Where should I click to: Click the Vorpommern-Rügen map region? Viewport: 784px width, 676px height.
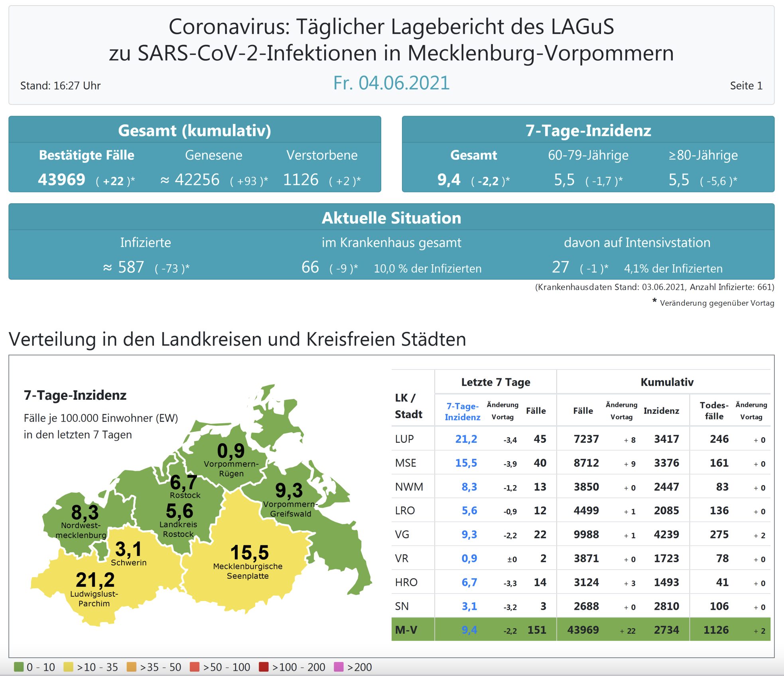point(231,458)
